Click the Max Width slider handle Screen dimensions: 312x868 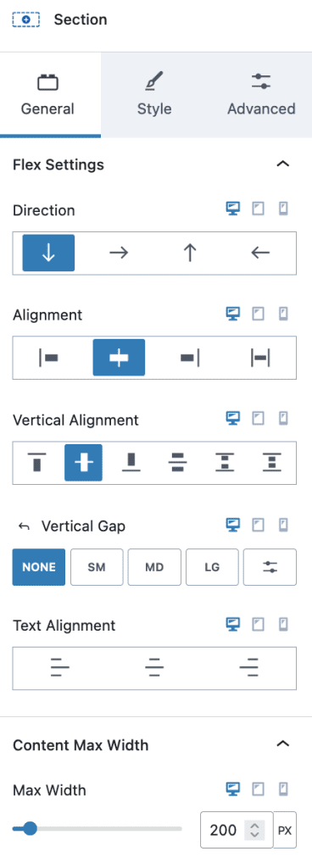30,829
